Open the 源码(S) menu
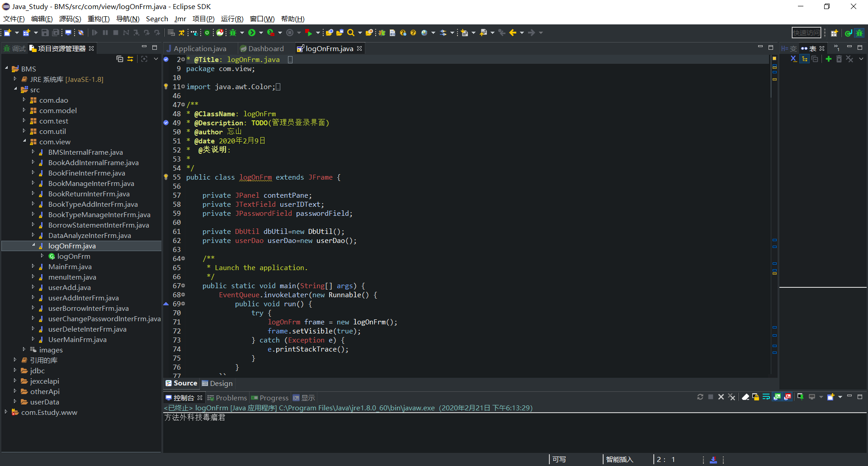868x466 pixels. [x=70, y=19]
